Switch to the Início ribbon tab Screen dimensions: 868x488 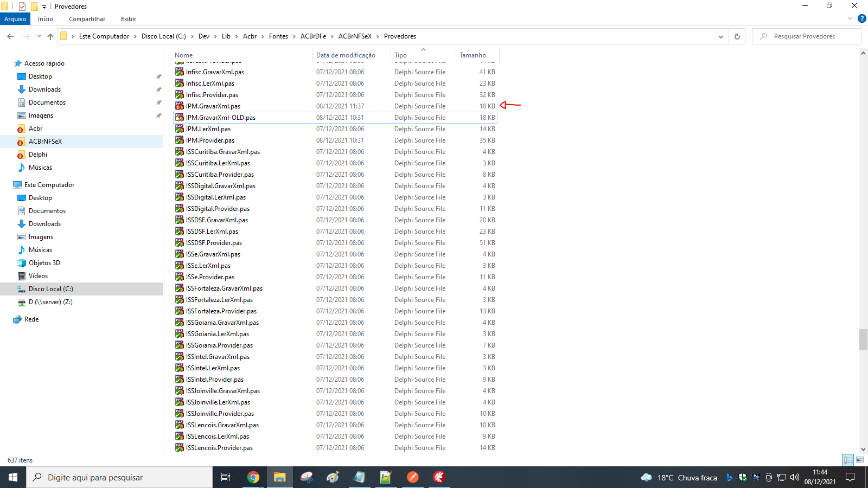[46, 19]
